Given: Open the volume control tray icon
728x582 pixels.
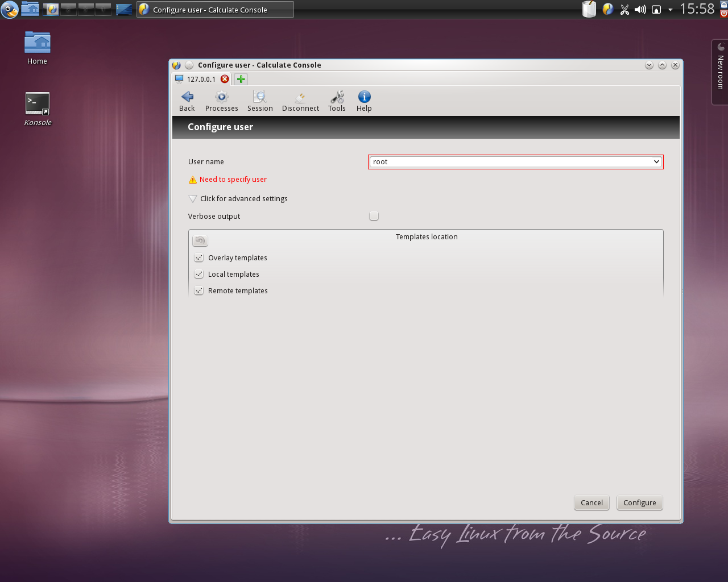Looking at the screenshot, I should point(640,10).
